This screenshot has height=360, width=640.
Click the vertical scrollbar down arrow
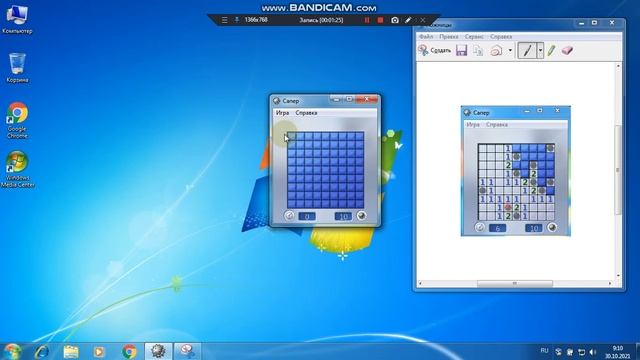coord(618,276)
